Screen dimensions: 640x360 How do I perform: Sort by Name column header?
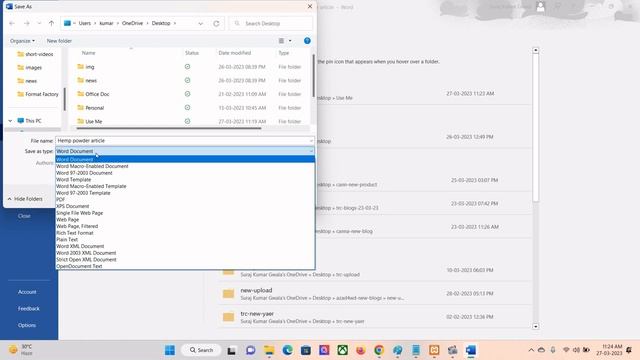[89, 53]
